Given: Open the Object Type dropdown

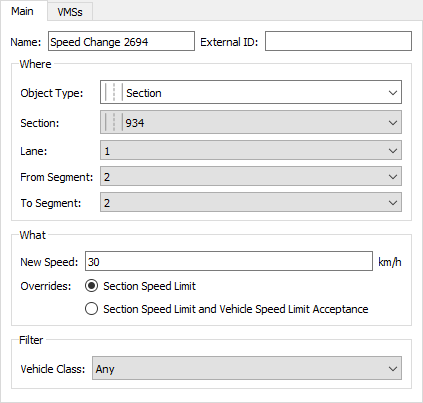Looking at the screenshot, I should (x=251, y=92).
